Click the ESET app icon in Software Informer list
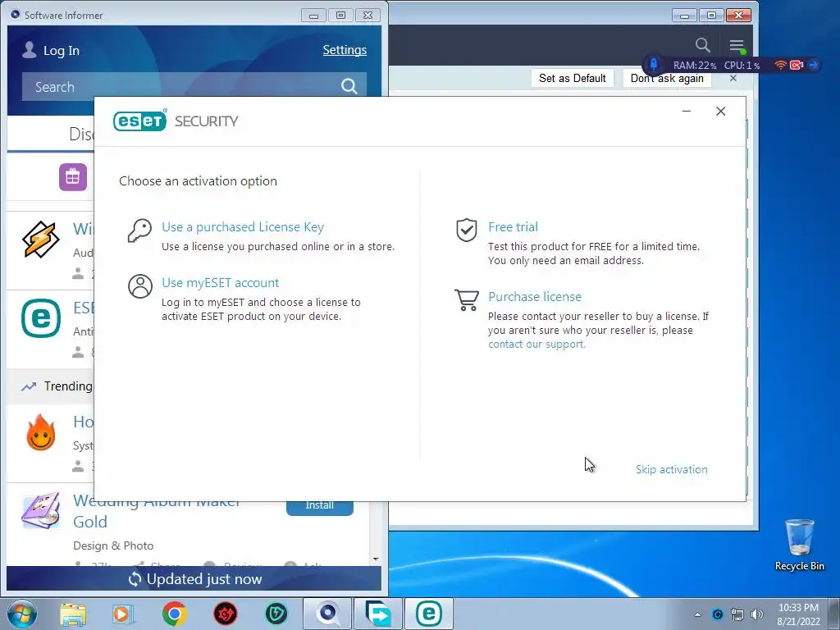 click(x=41, y=318)
